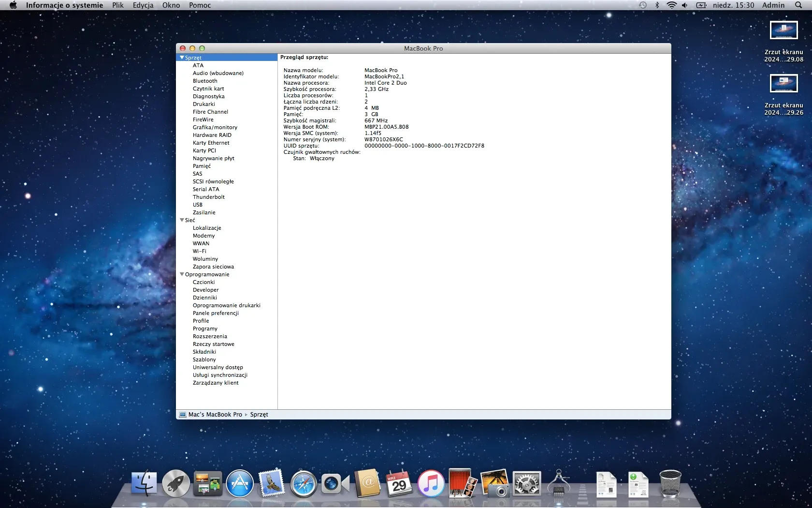Viewport: 812px width, 508px height.
Task: Open iPhoto icon in the Dock
Action: tap(495, 484)
